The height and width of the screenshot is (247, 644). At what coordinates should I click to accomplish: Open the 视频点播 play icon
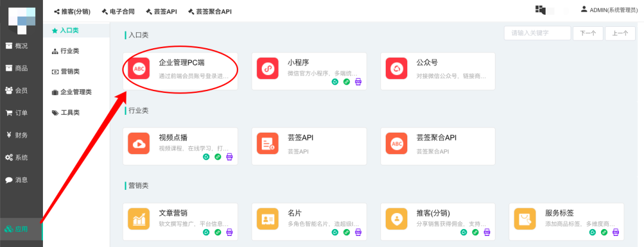click(138, 143)
